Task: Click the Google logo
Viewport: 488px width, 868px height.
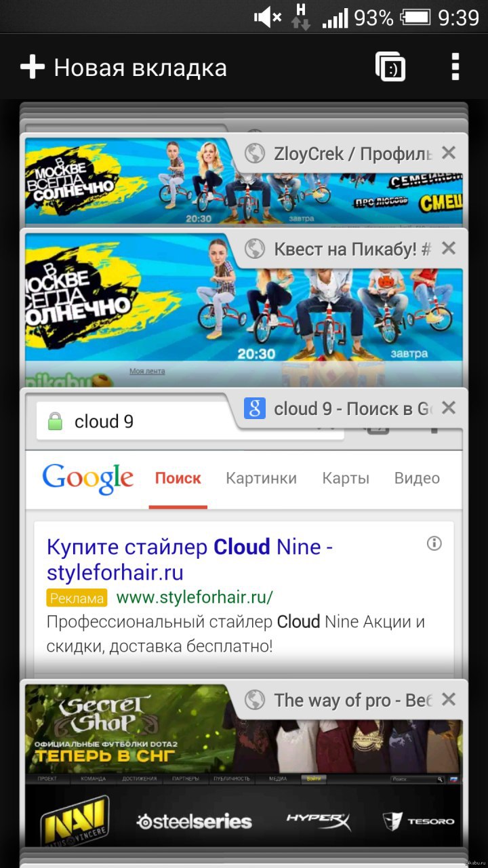Action: click(x=88, y=479)
